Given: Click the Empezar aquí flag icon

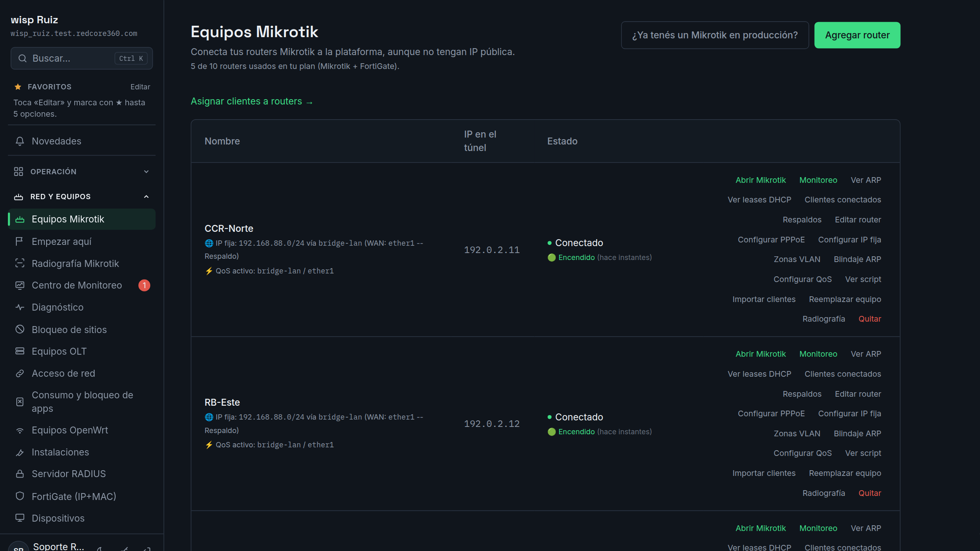Looking at the screenshot, I should (20, 242).
